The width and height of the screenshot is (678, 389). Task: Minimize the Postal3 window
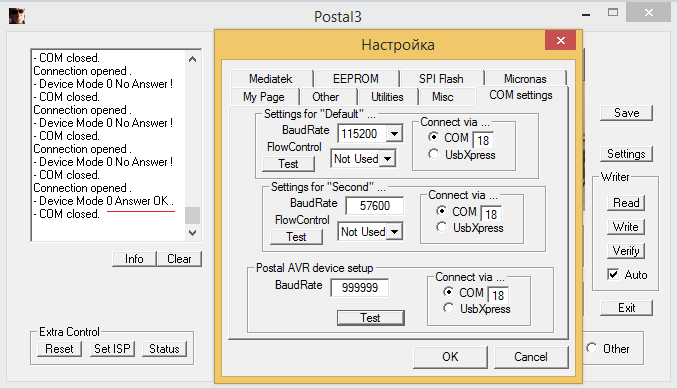click(x=586, y=14)
